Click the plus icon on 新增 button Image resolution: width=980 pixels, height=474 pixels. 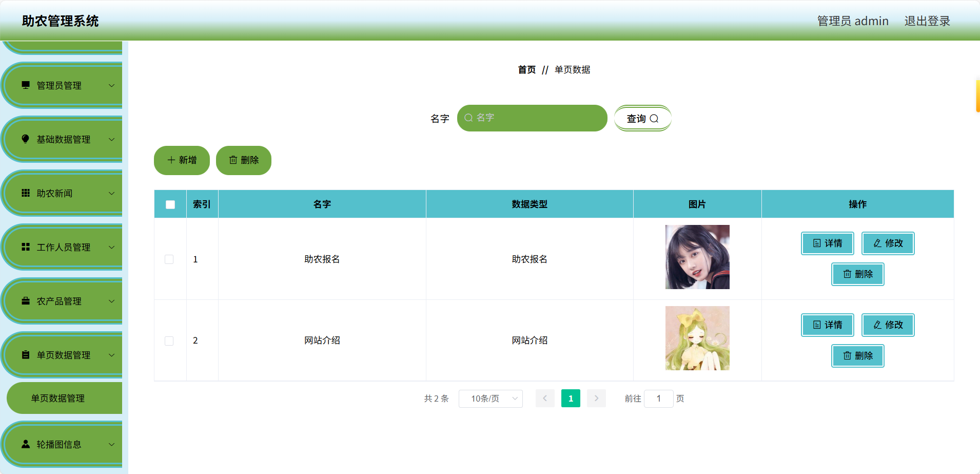tap(171, 160)
